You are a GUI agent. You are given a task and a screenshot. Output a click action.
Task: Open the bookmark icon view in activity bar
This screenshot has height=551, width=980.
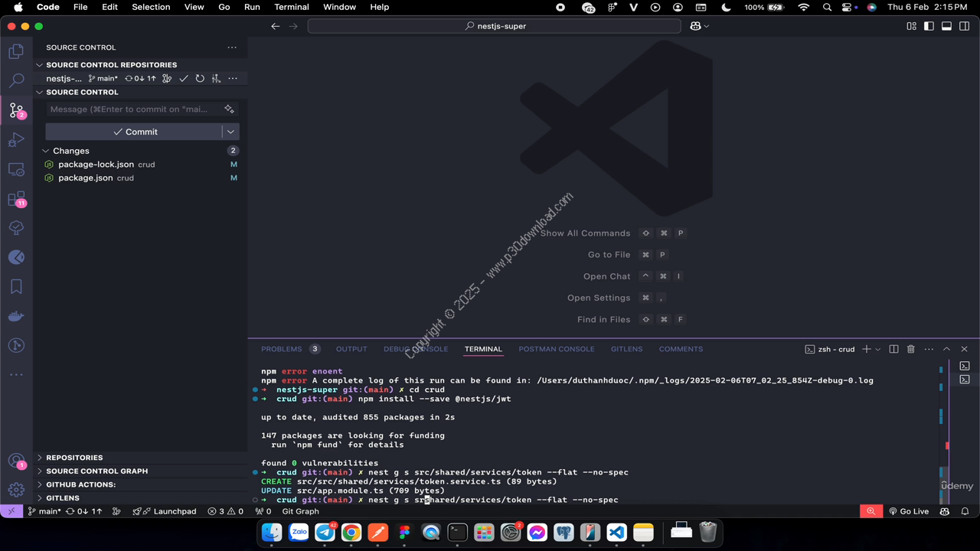tap(16, 287)
